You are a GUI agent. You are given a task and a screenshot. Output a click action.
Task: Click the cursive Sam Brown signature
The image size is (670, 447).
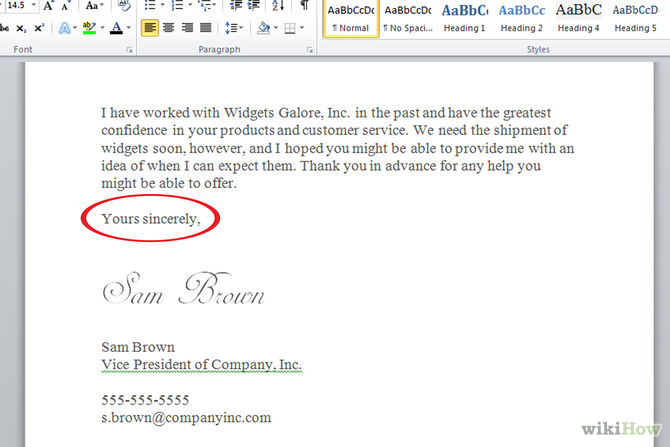pos(183,288)
